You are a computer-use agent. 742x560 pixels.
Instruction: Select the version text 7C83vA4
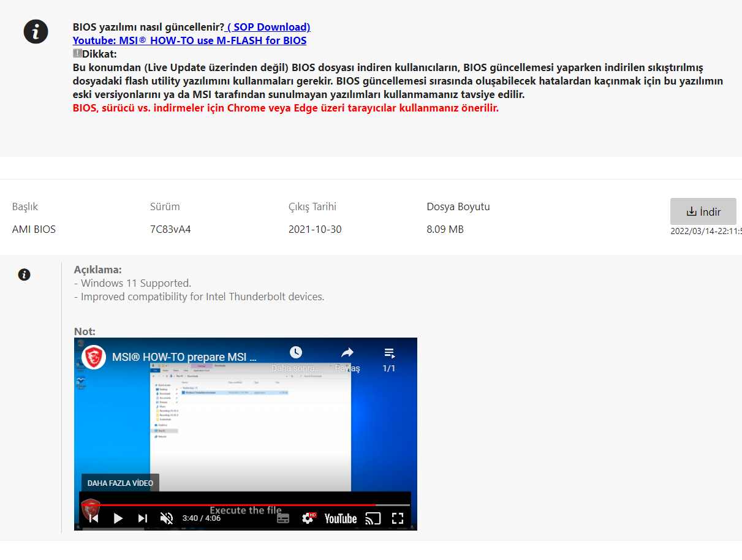pos(170,229)
